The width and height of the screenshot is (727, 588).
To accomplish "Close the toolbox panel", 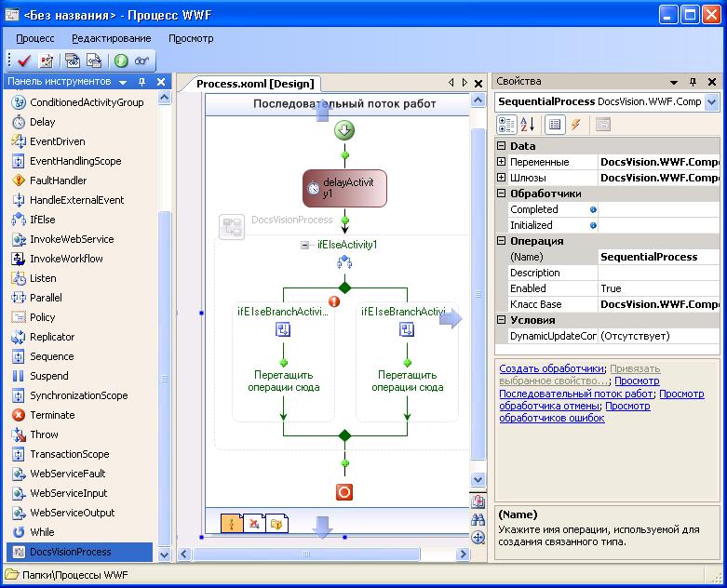I will 161,82.
